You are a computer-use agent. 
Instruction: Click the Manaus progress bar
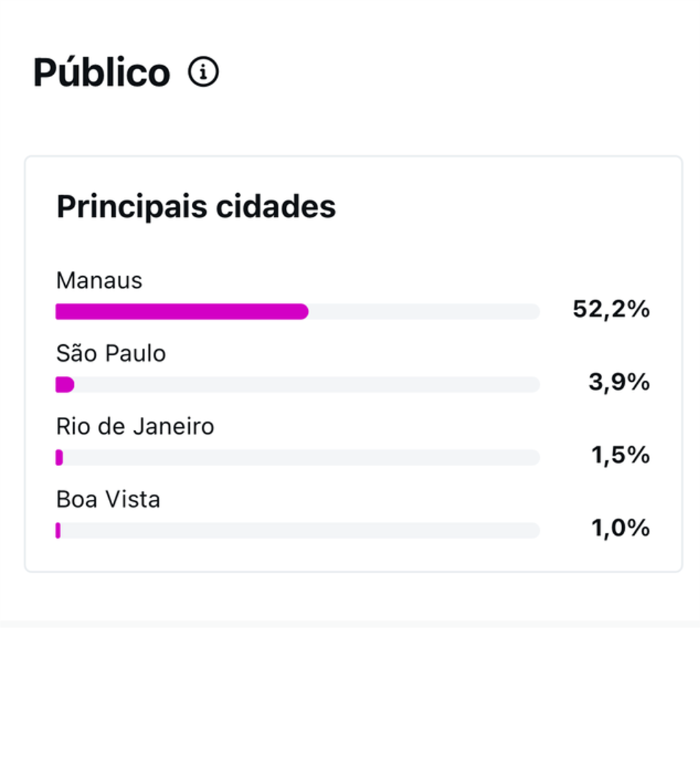pos(298,312)
